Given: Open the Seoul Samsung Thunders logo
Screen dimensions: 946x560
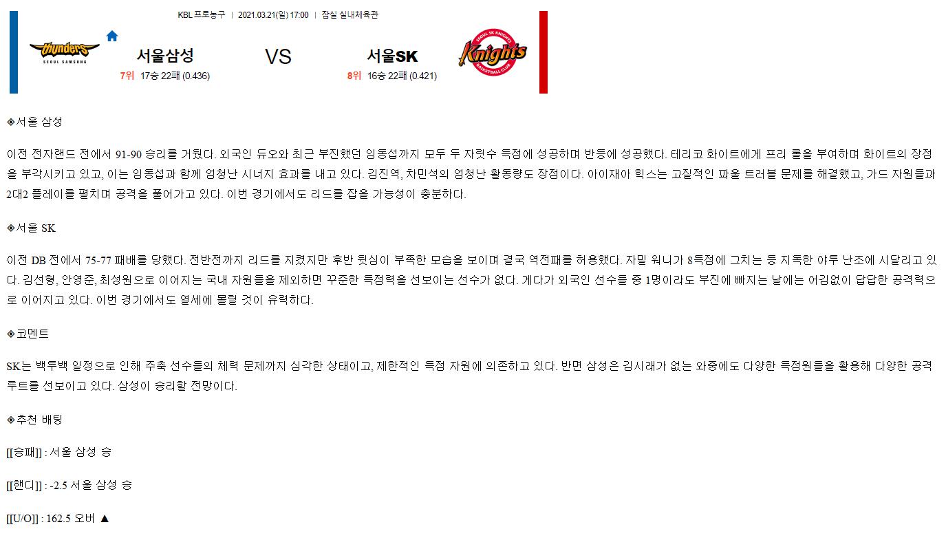Looking at the screenshot, I should tap(65, 52).
